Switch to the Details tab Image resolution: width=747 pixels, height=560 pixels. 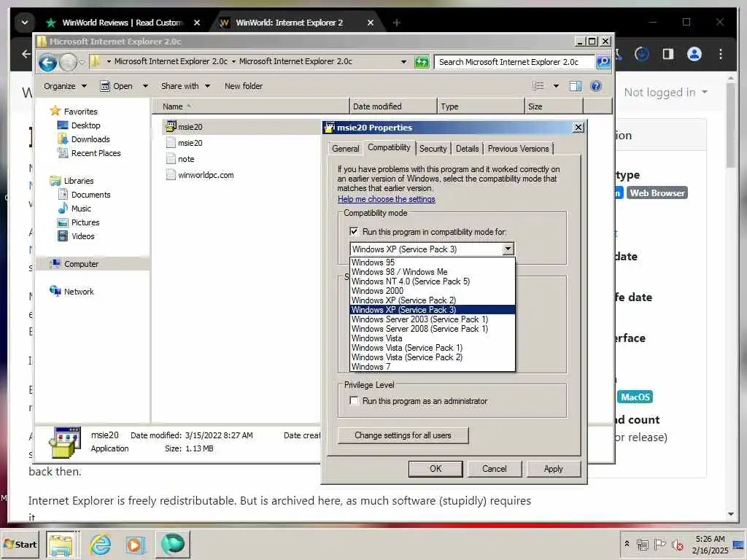click(467, 149)
